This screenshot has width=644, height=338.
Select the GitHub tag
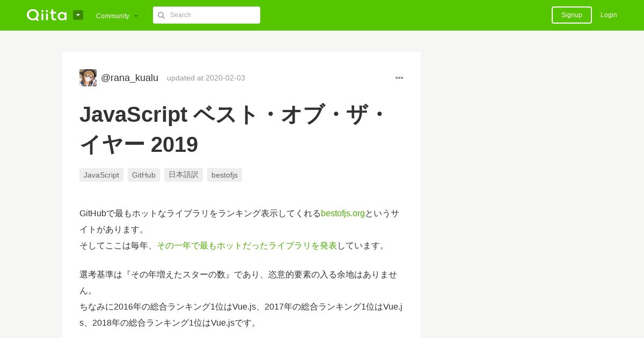[x=144, y=175]
